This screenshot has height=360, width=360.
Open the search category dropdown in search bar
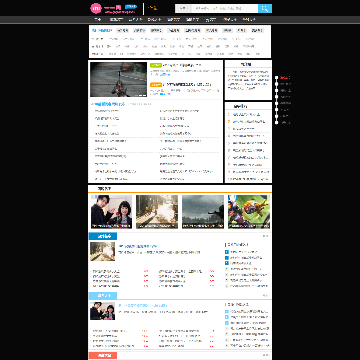click(183, 8)
